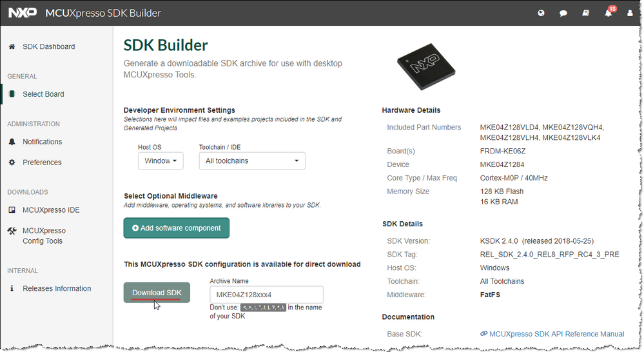Click the FRDM-KE06Z board value
This screenshot has height=352, width=644.
(503, 151)
